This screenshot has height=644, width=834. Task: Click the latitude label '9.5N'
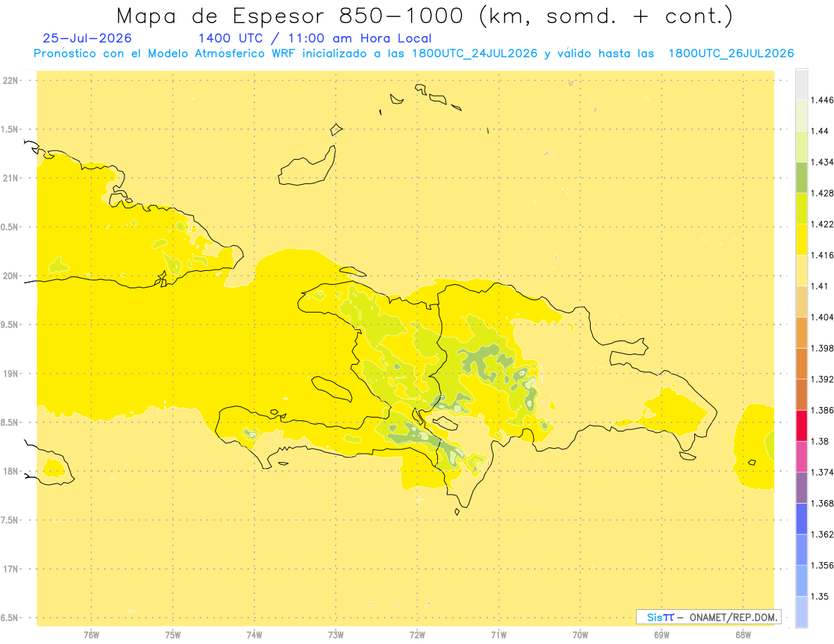pos(10,325)
